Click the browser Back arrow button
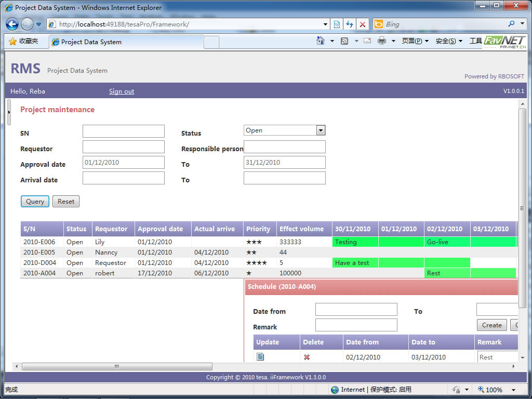The image size is (532, 399). click(12, 24)
